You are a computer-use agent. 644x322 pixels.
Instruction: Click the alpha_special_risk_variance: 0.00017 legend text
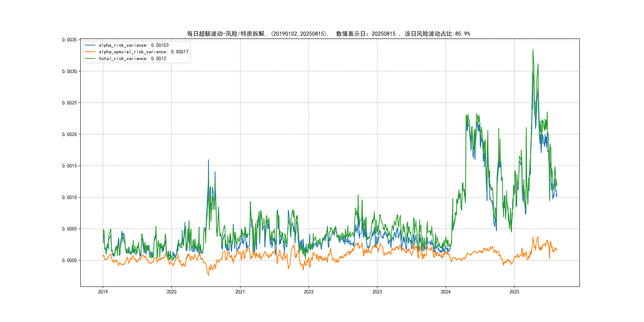pos(144,52)
